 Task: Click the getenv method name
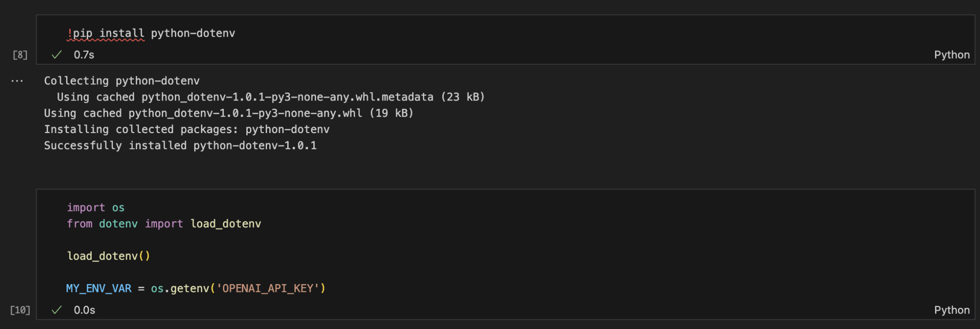[x=189, y=289]
